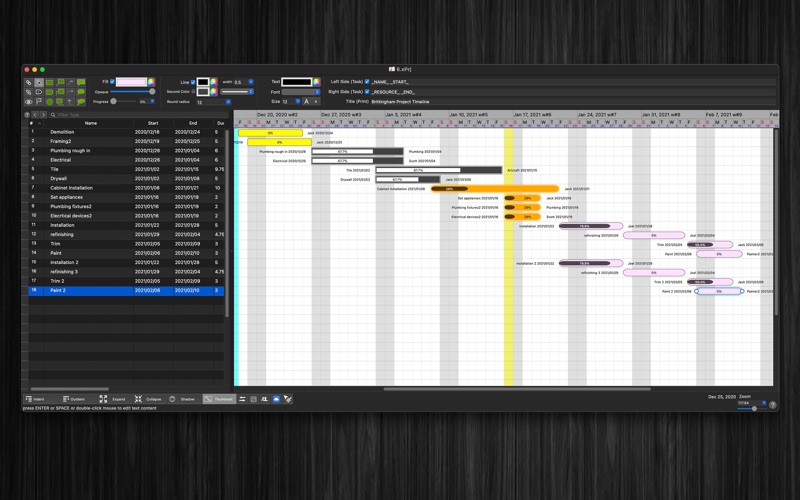Click the help question mark beside navigation arrows
This screenshot has height=500, width=800.
click(27, 115)
